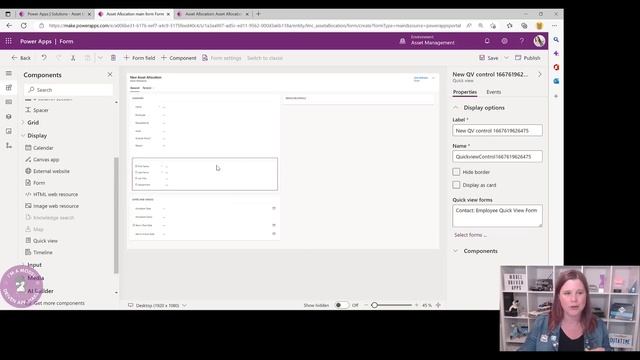
Task: Click the fit-to-width icon beside zoom percent
Action: point(438,305)
